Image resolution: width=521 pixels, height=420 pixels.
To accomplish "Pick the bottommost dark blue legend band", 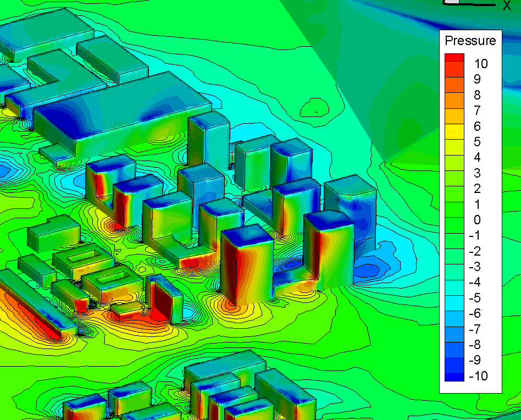I will 454,378.
